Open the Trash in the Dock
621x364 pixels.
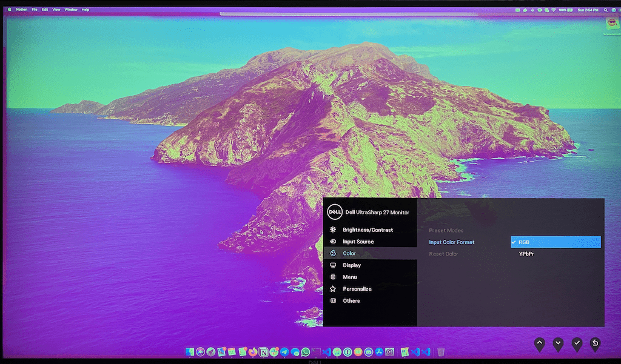click(x=441, y=352)
